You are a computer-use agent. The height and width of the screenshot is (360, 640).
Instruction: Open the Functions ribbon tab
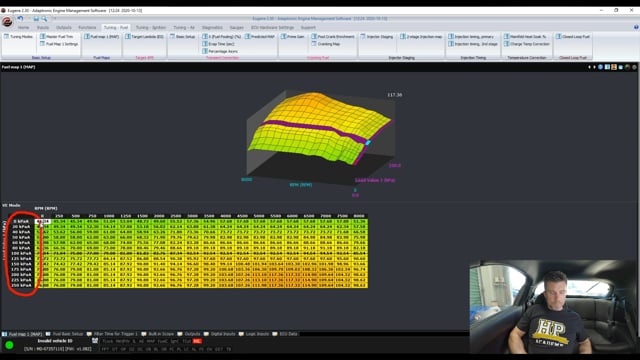87,27
